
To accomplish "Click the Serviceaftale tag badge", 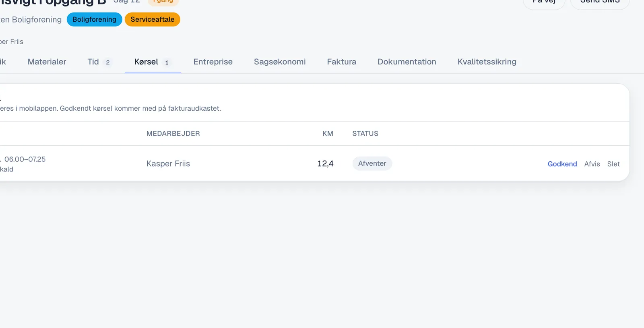I will point(153,19).
